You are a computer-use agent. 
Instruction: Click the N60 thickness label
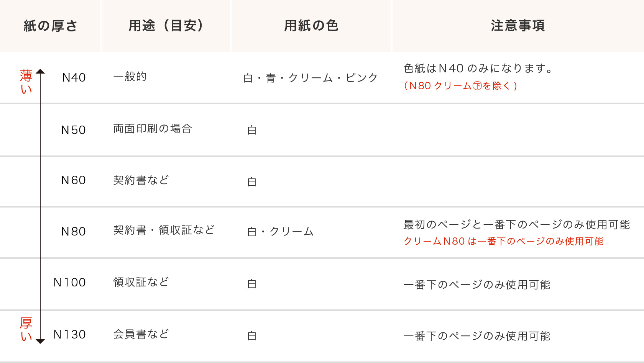click(x=74, y=180)
